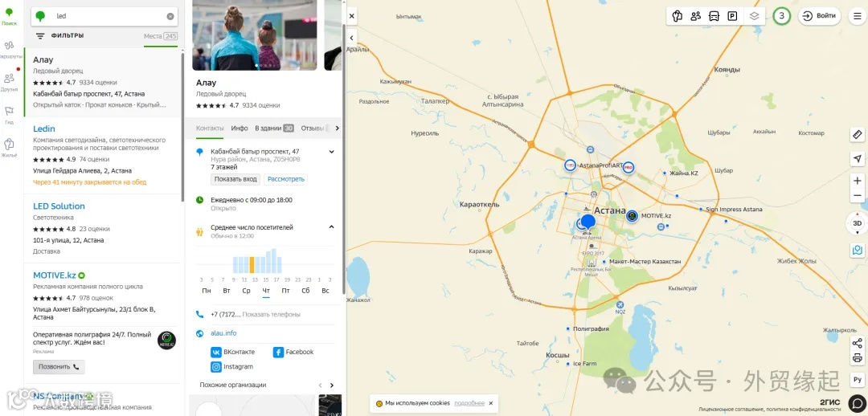Locate my position with arrow icon
This screenshot has width=868, height=416.
coord(858,159)
